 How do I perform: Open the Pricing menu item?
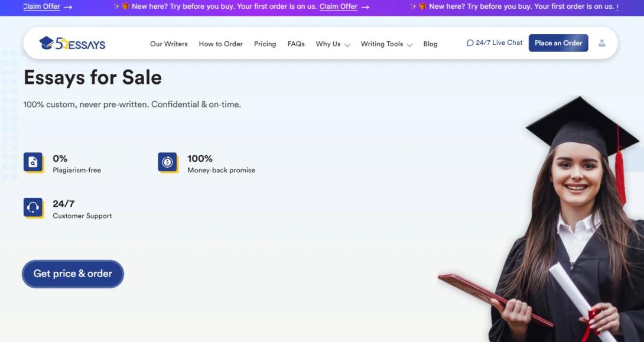(x=265, y=44)
